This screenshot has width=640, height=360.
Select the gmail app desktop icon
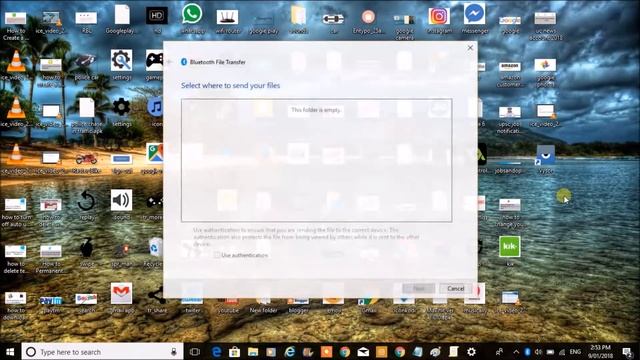(121, 298)
